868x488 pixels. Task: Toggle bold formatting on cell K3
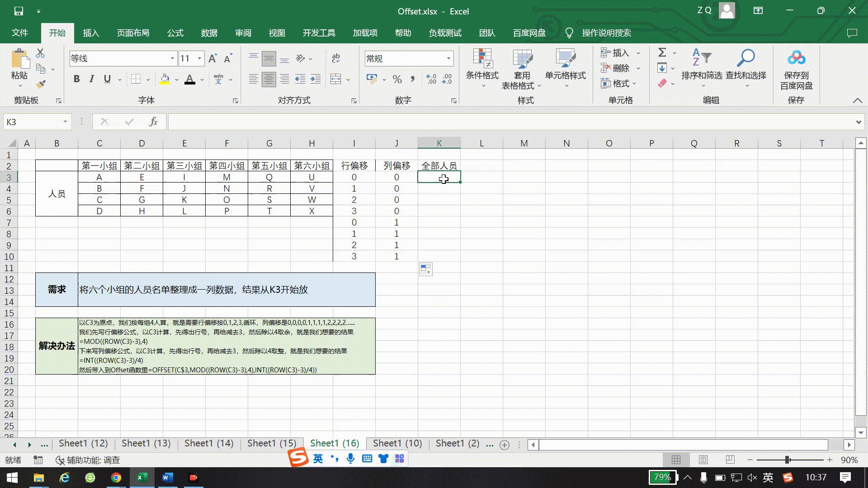(76, 79)
